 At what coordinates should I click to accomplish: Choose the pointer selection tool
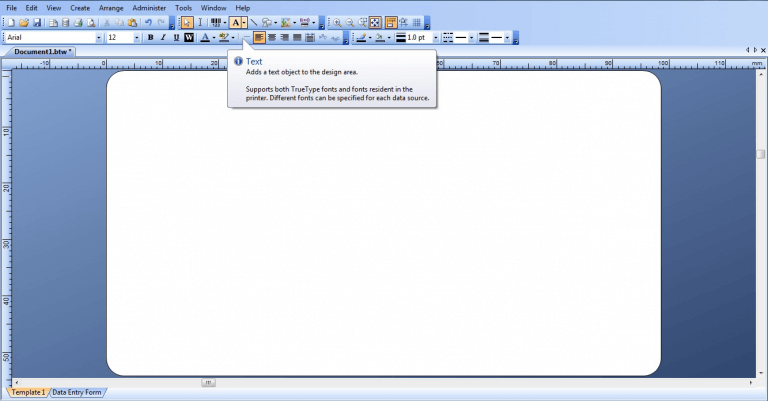pyautogui.click(x=187, y=22)
